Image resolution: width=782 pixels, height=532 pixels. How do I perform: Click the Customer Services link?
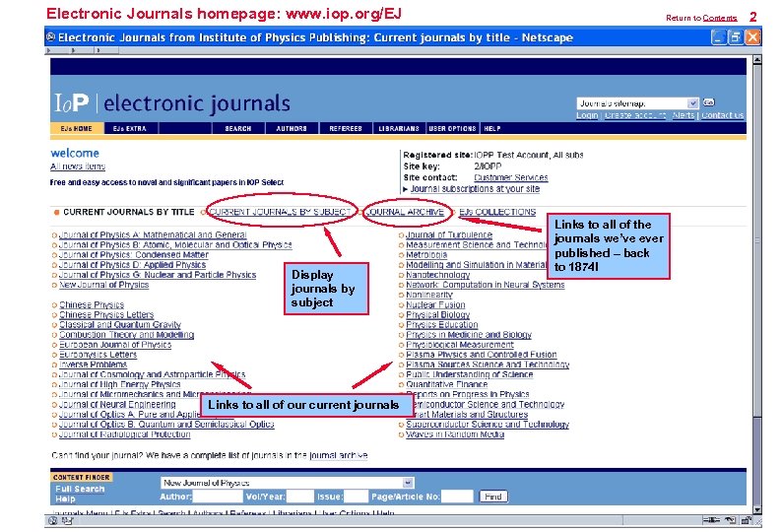tap(511, 177)
